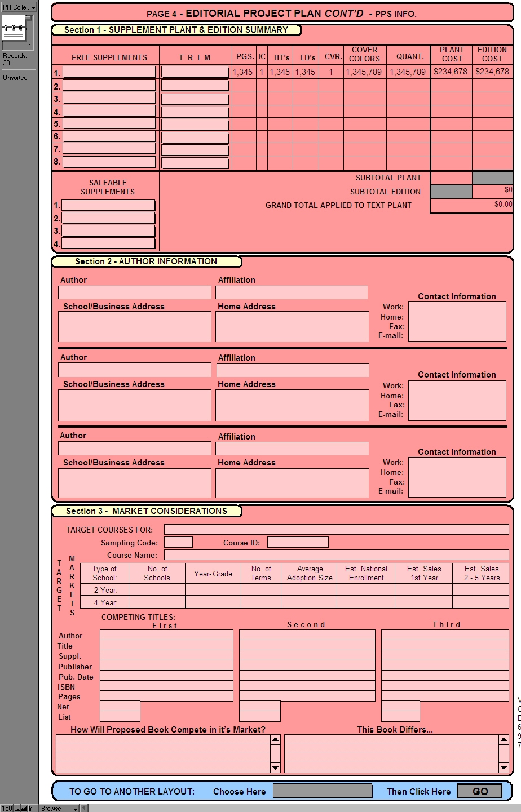Viewport: 521px width, 812px height.
Task: Click 2 Year No. of Schools cell
Action: (x=157, y=590)
